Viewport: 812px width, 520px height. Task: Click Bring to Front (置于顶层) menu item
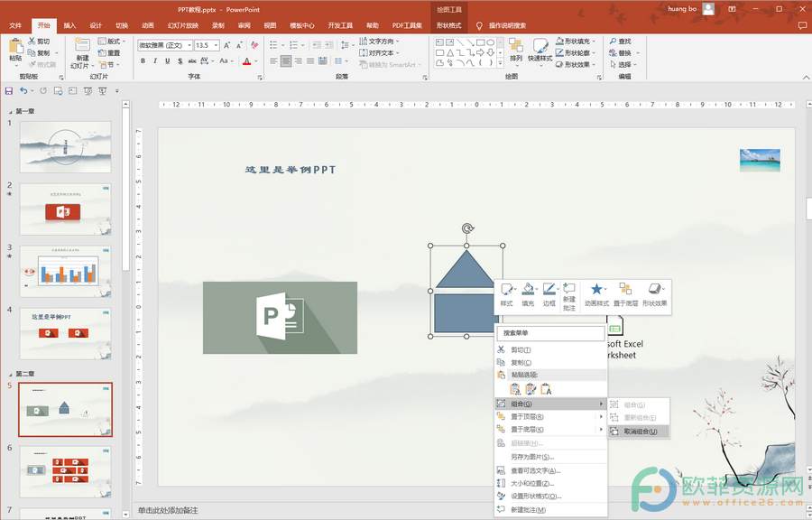(551, 416)
